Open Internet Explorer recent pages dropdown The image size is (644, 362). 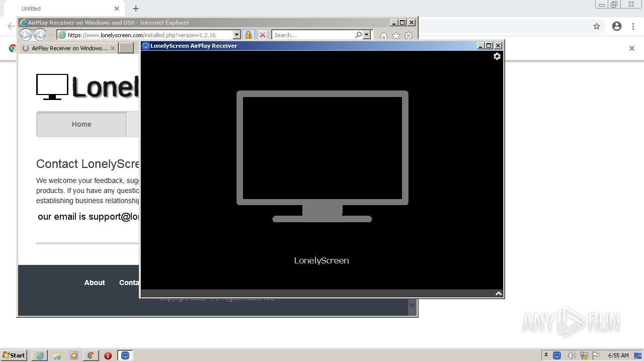click(x=51, y=35)
